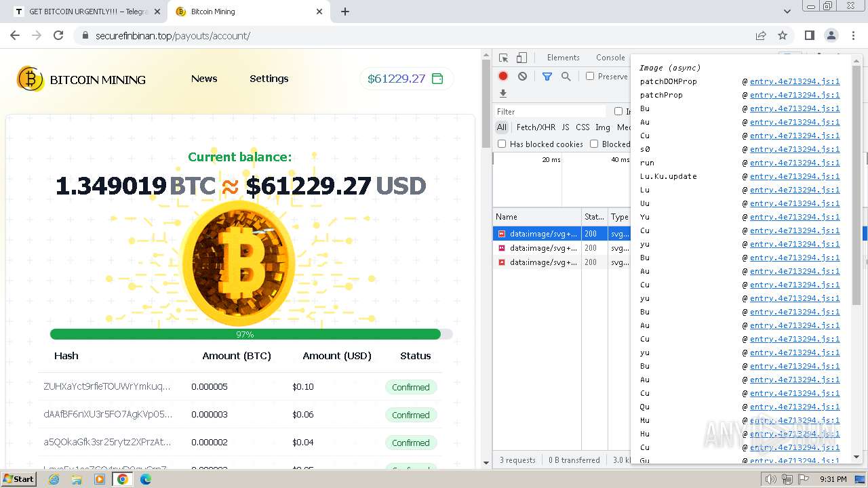This screenshot has height=488, width=868.
Task: Select the All request type filter
Action: coord(502,127)
